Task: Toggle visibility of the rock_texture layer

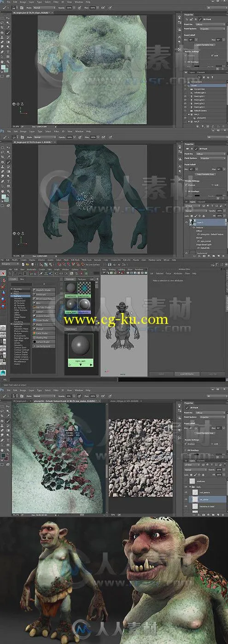Action: click(x=186, y=492)
